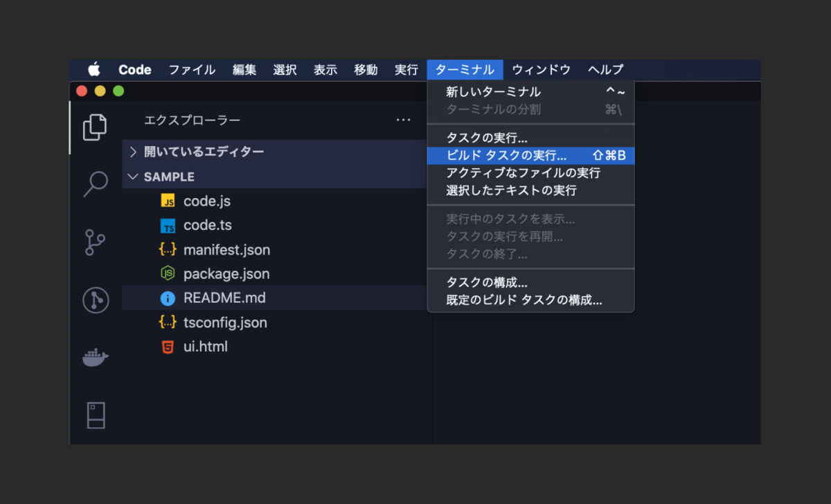Choose 選択したテキストの実行

click(x=530, y=190)
